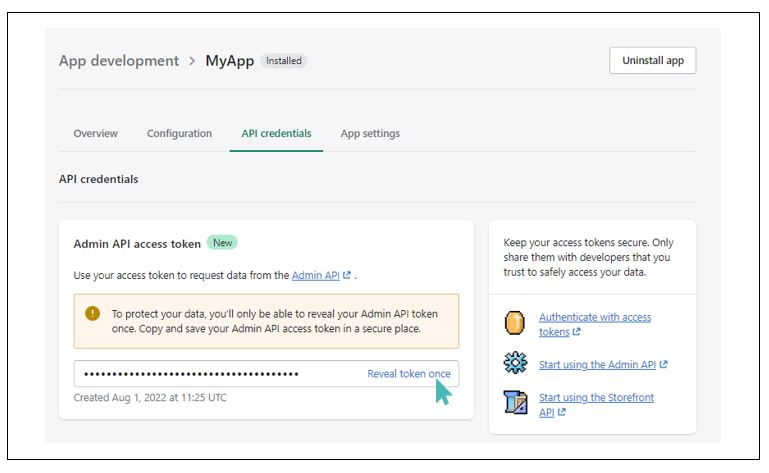
Task: Click the Admin API access token heading
Action: (x=137, y=244)
